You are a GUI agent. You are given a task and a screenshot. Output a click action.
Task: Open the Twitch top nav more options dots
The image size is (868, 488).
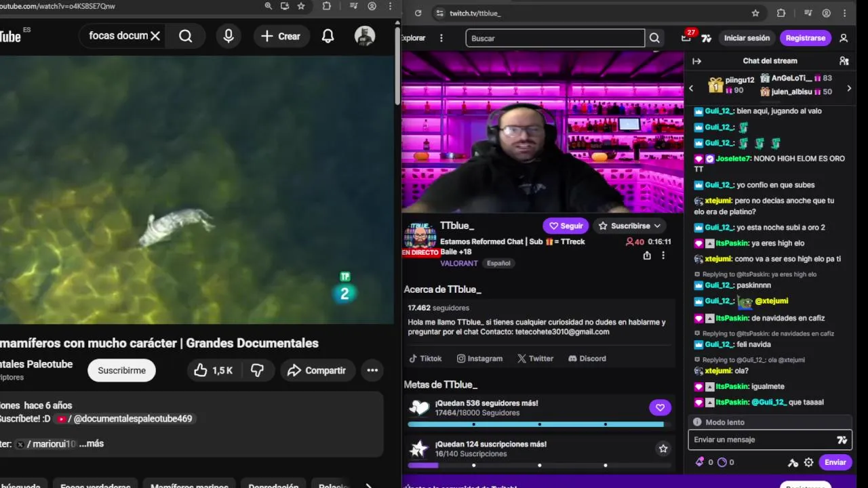coord(441,38)
